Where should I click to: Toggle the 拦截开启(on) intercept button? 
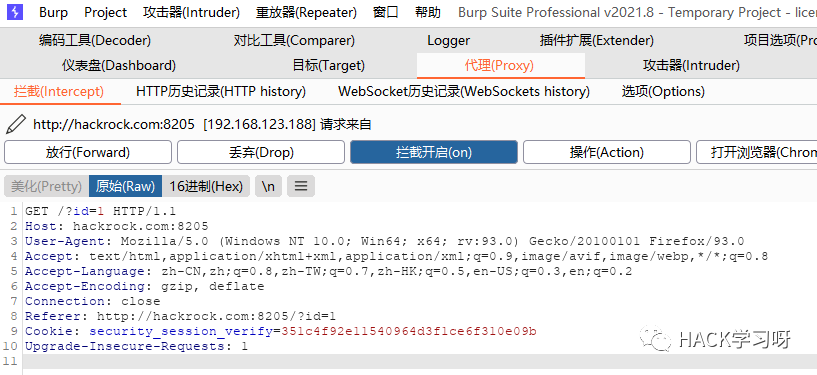[434, 152]
